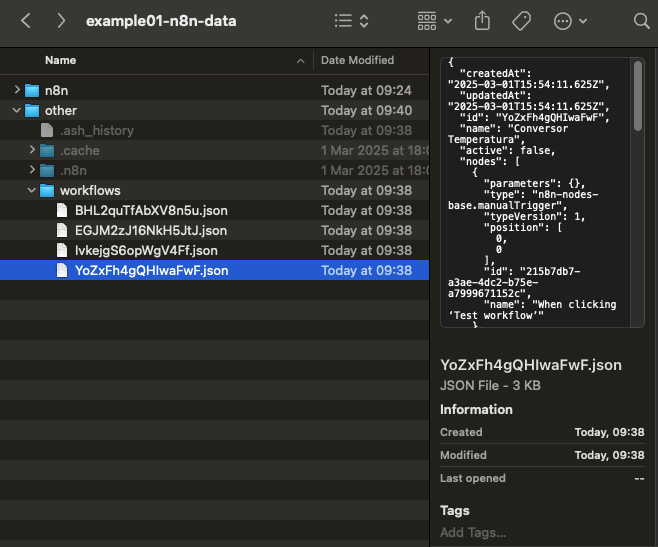Select IvkejgS6opWgV4Ff.json file

(214, 251)
